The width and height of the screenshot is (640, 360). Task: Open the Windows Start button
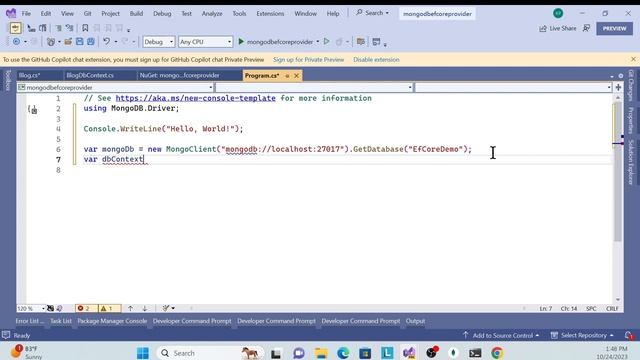[x=142, y=353]
